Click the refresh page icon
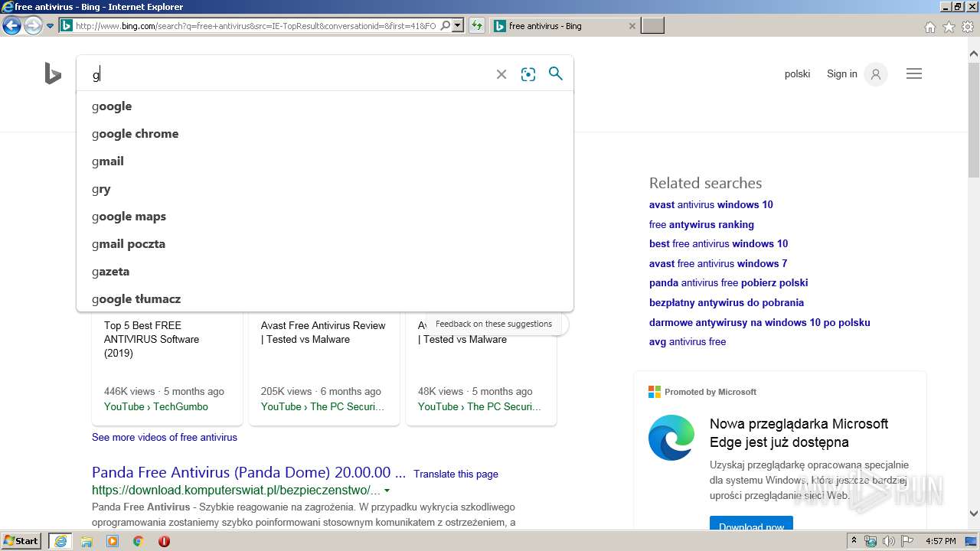980x551 pixels. [477, 26]
